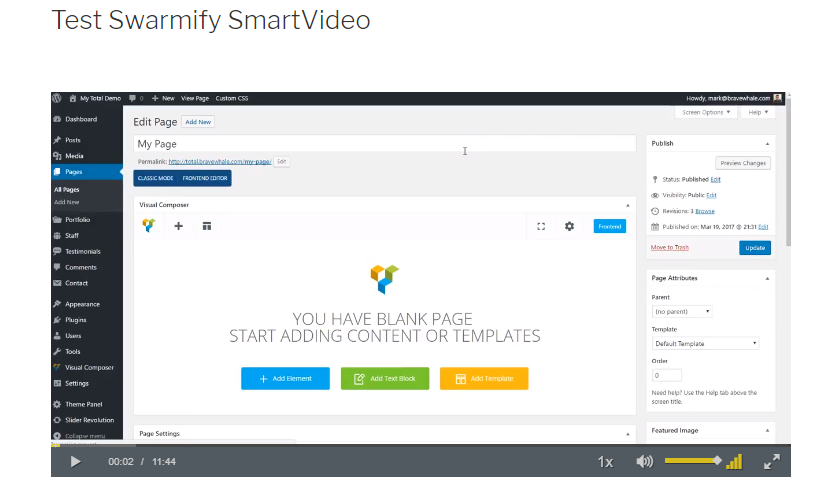Open Posts in the sidebar

[73, 140]
